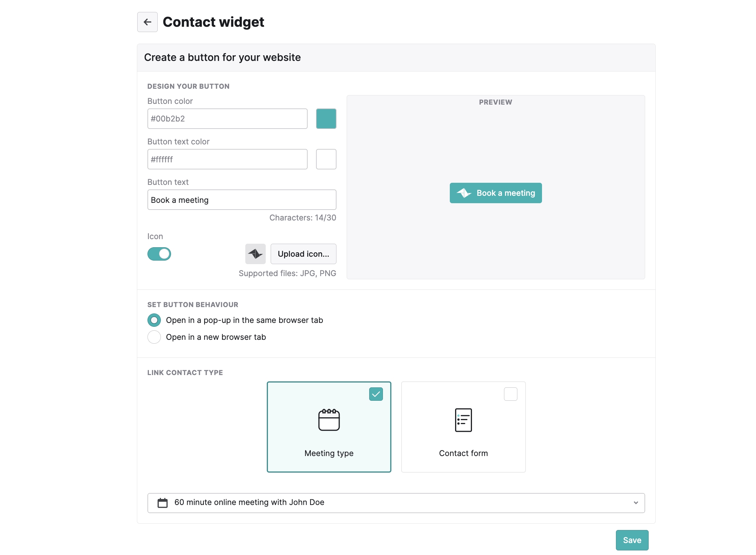Uncheck the Meeting type checkbox

point(376,394)
